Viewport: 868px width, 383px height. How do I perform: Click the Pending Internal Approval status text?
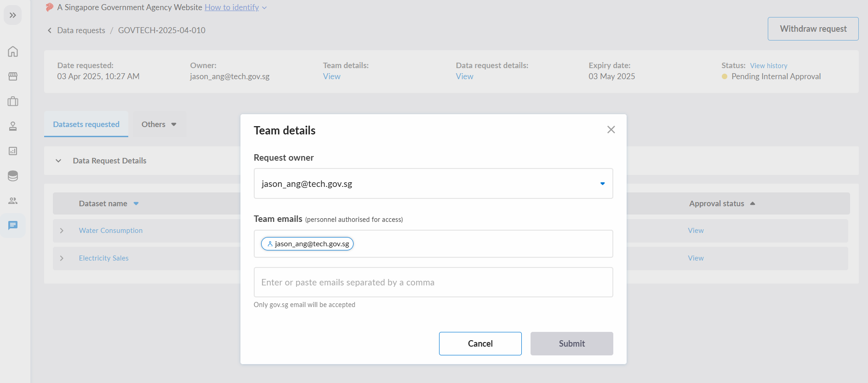click(x=776, y=76)
